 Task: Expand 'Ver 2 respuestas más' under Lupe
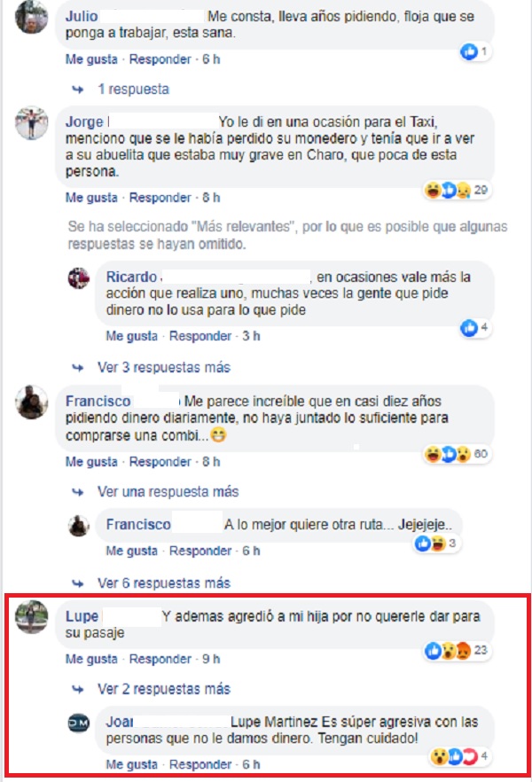164,689
